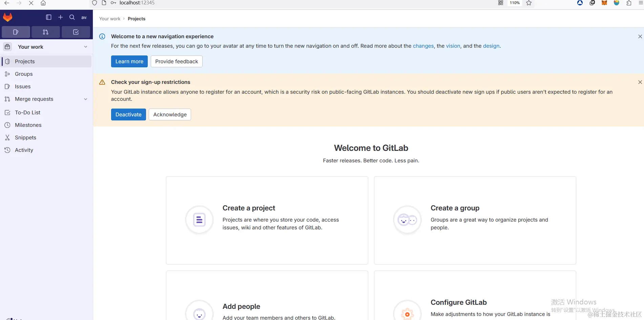Click "Faster releases. Better code. Less pain." text
Screen dimensions: 644x320
371,161
